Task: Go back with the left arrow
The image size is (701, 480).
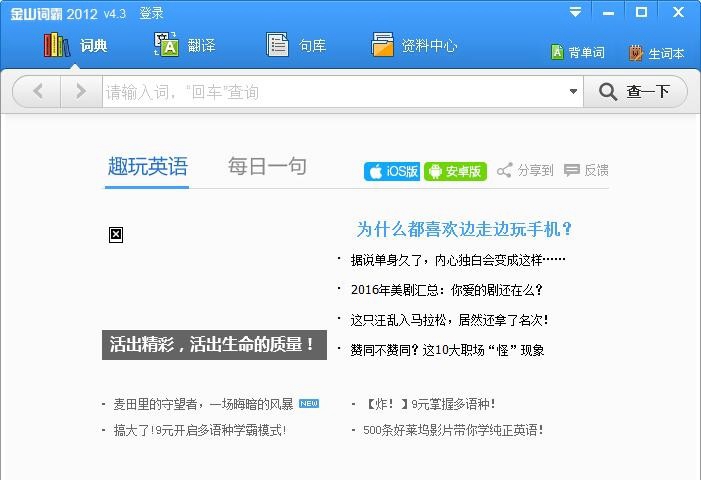Action: pyautogui.click(x=38, y=92)
